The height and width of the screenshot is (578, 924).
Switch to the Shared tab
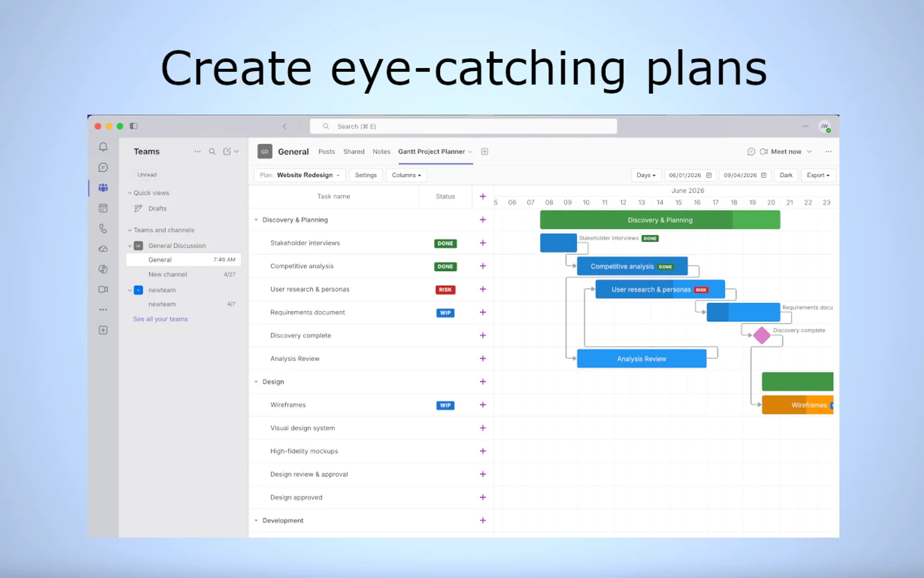pos(353,151)
